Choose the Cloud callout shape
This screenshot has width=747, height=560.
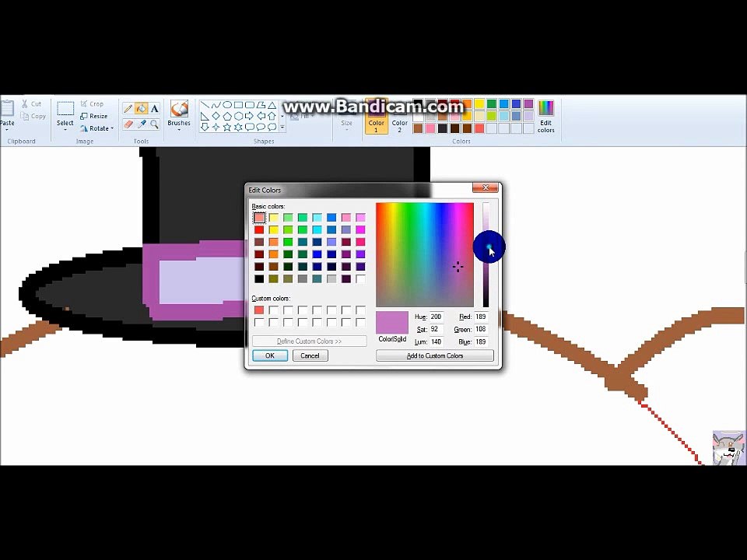click(x=272, y=127)
